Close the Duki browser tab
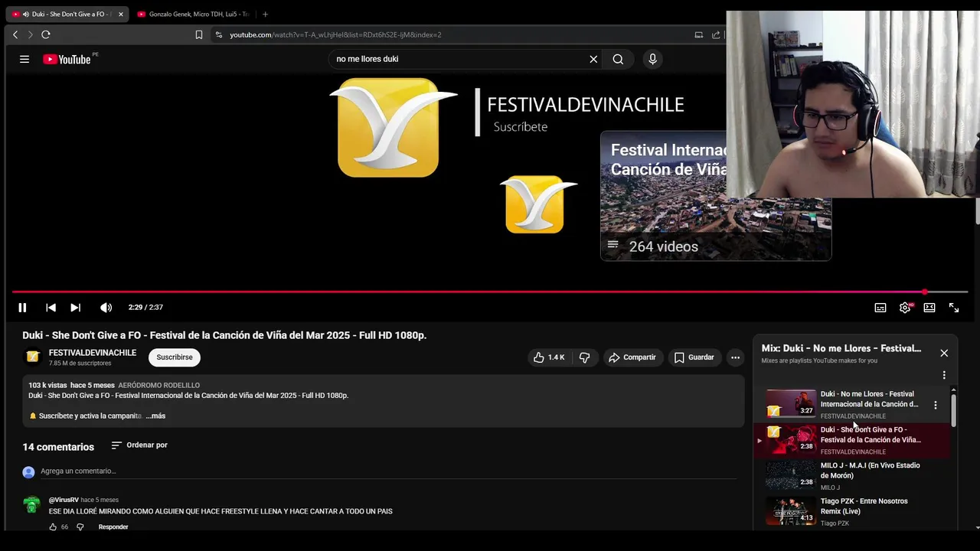This screenshot has width=980, height=551. tap(120, 14)
